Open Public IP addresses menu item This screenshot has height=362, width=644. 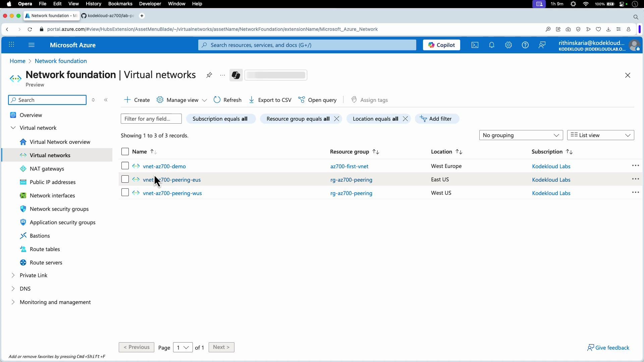pos(52,182)
